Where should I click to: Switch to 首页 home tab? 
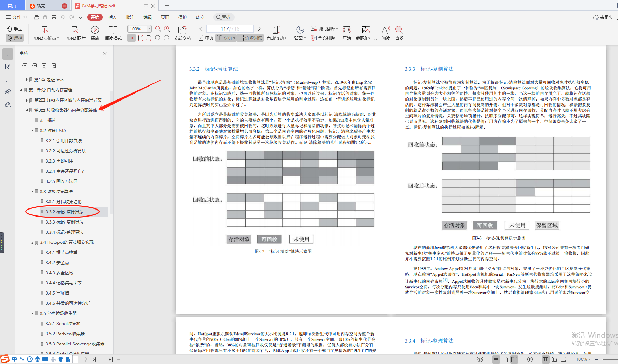click(x=12, y=6)
